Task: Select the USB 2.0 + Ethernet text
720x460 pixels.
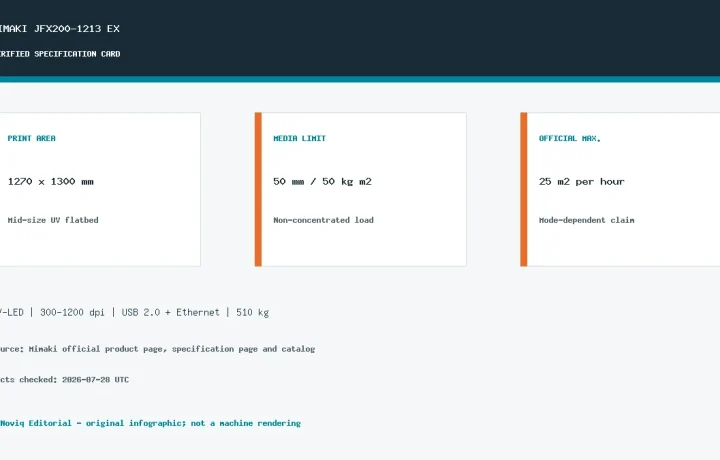Action: (x=170, y=312)
